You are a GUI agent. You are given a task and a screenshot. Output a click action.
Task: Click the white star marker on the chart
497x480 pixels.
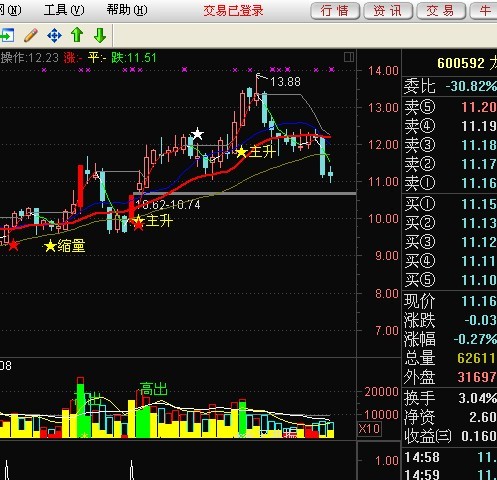[197, 134]
